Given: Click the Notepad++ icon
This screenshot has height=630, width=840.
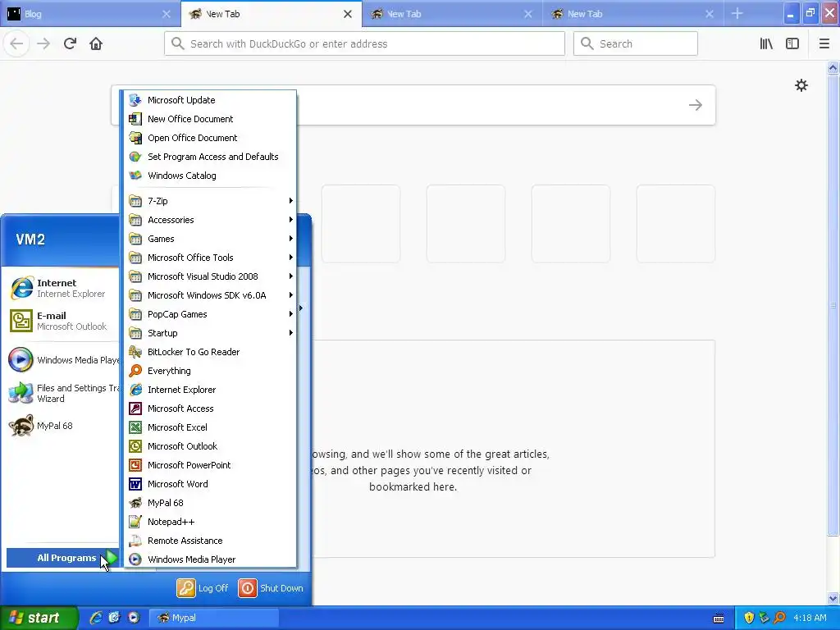Looking at the screenshot, I should [135, 522].
